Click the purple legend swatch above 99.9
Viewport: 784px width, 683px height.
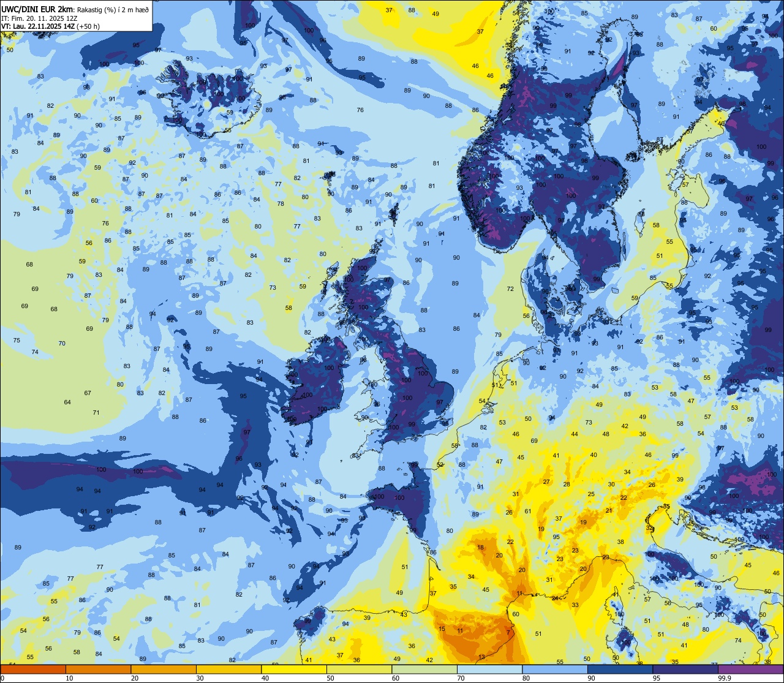tap(750, 669)
